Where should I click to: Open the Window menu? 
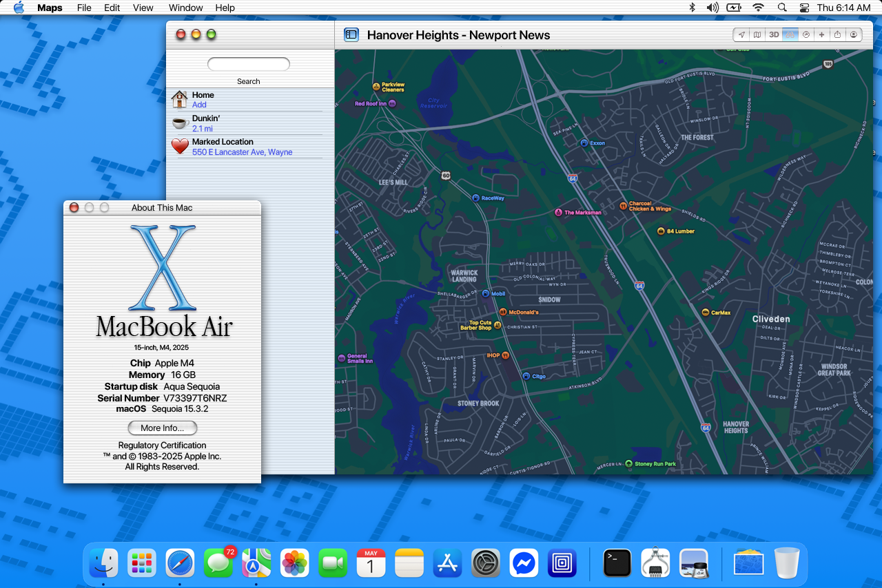pyautogui.click(x=186, y=8)
